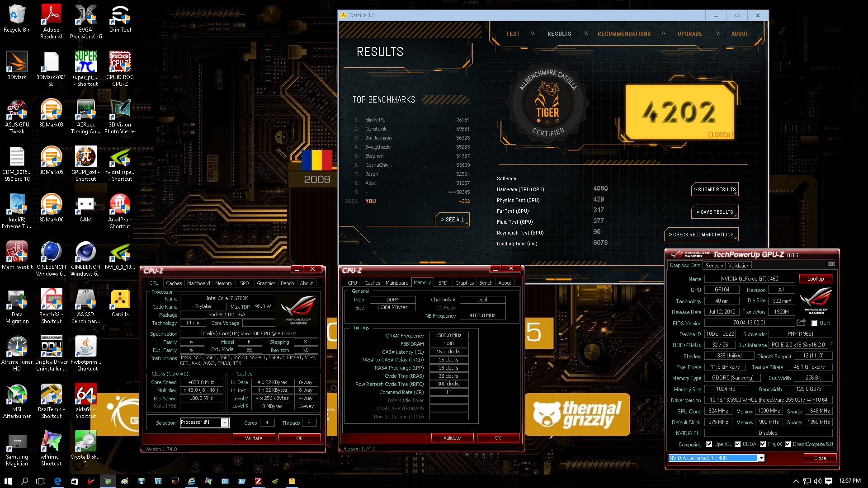Open SPD tab in right CPU-Z window
Viewport: 868px width, 488px height.
tap(443, 283)
